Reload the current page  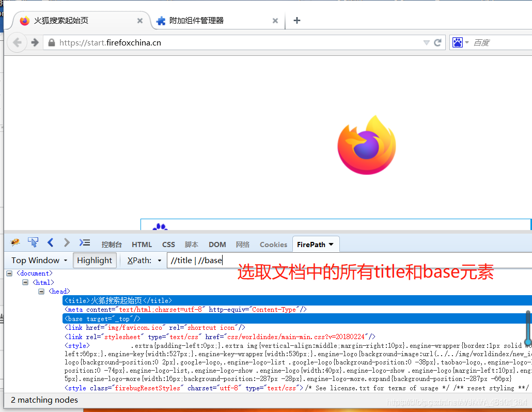[x=437, y=42]
